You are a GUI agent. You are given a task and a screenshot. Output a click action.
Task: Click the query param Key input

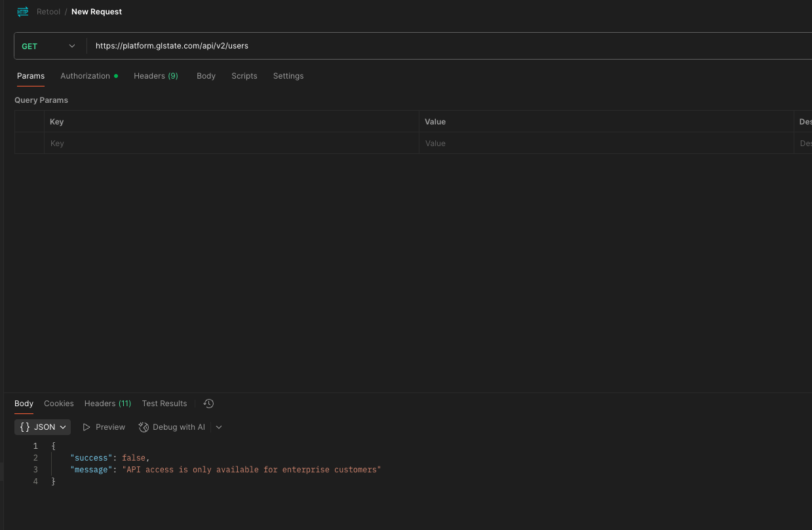[229, 143]
